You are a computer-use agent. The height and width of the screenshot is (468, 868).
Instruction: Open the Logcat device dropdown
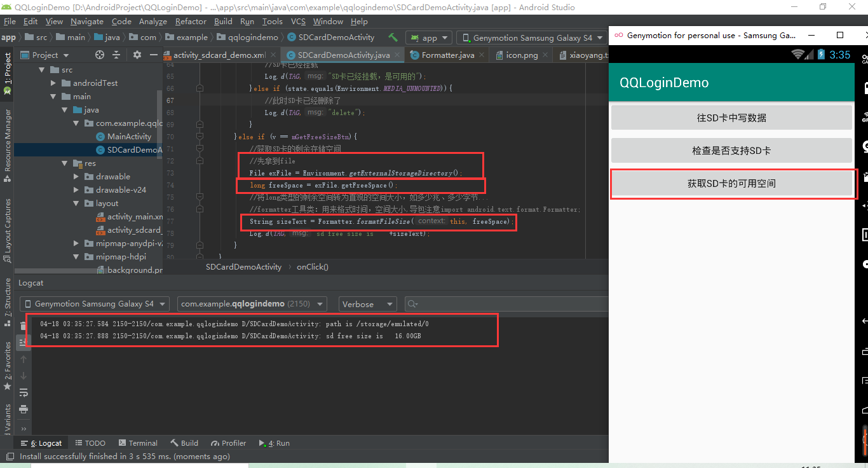click(x=95, y=304)
